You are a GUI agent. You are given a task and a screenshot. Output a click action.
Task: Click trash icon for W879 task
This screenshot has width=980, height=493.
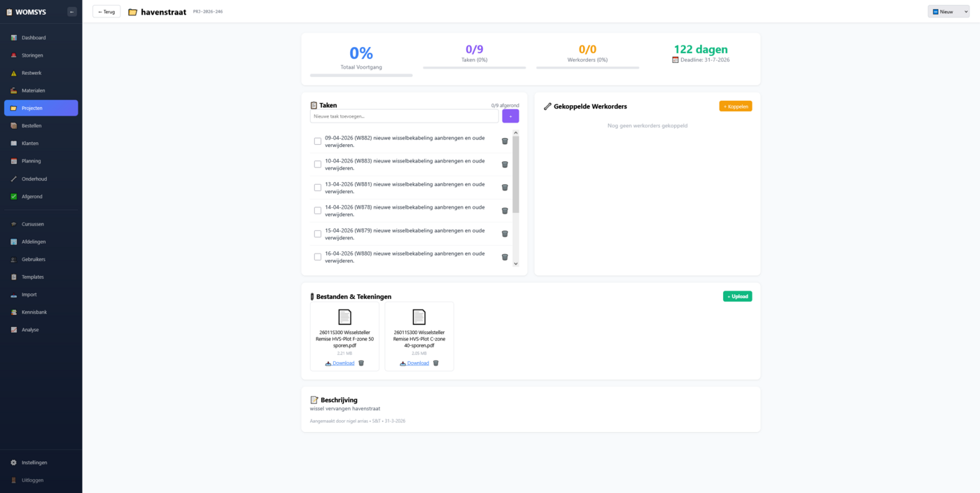[505, 234]
